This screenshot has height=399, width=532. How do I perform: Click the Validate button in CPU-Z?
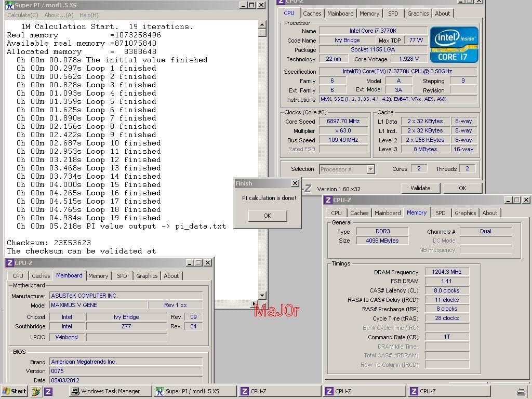tap(420, 188)
